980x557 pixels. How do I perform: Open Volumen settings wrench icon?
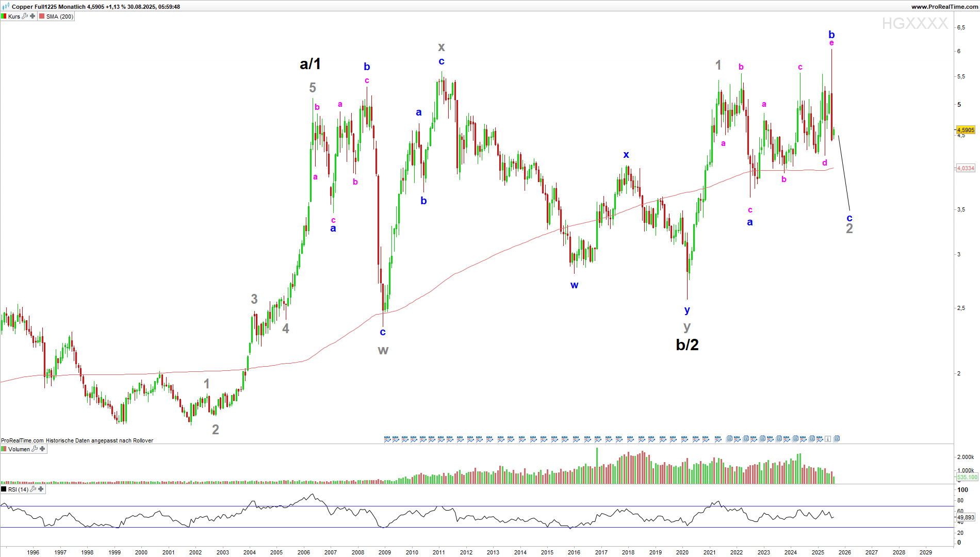point(35,449)
